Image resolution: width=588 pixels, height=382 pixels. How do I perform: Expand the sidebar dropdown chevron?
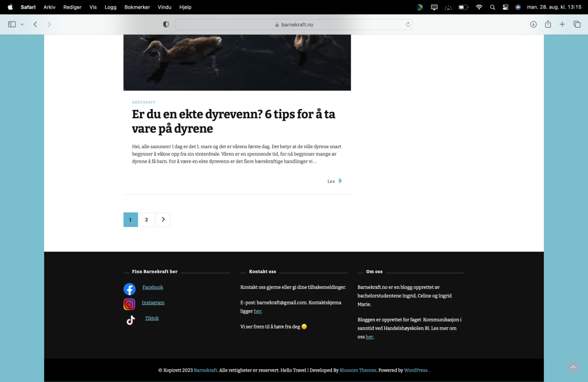(x=22, y=24)
